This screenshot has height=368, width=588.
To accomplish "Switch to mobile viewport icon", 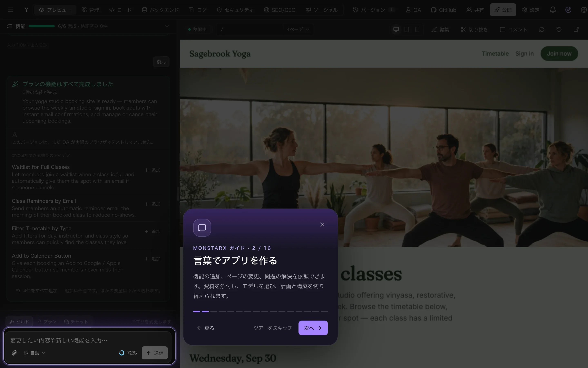I will point(417,29).
